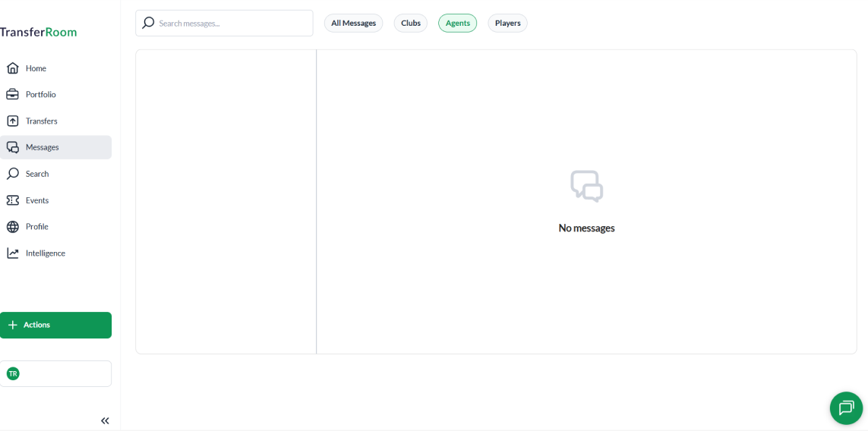Click the Events ticket icon
Image resolution: width=868 pixels, height=431 pixels.
coord(12,200)
